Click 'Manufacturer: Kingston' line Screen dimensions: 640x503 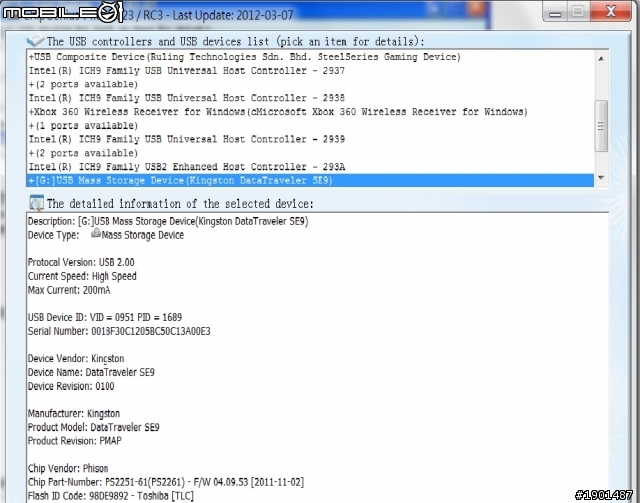(74, 414)
